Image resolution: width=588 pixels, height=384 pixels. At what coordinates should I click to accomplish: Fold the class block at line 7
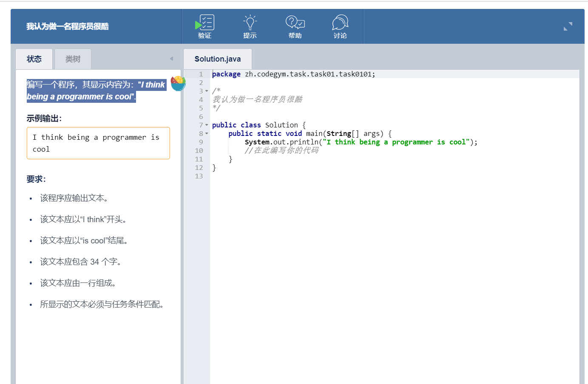tap(207, 125)
